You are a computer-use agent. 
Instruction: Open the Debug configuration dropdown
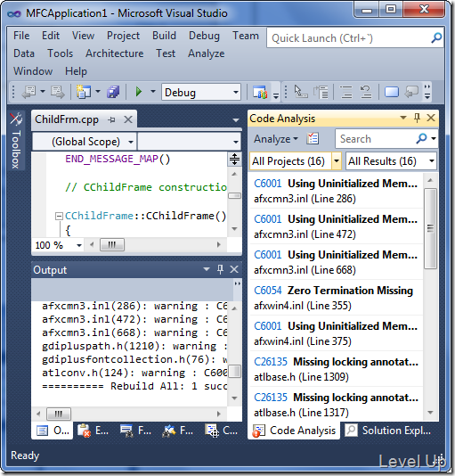pos(236,92)
